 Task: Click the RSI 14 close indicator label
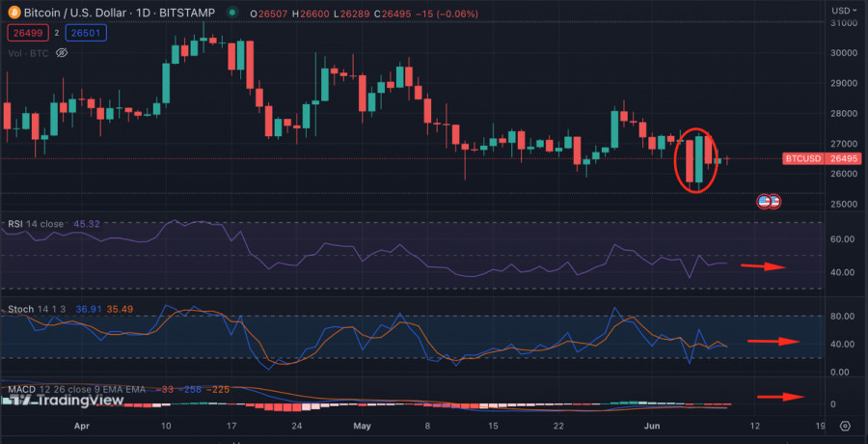[x=35, y=225]
